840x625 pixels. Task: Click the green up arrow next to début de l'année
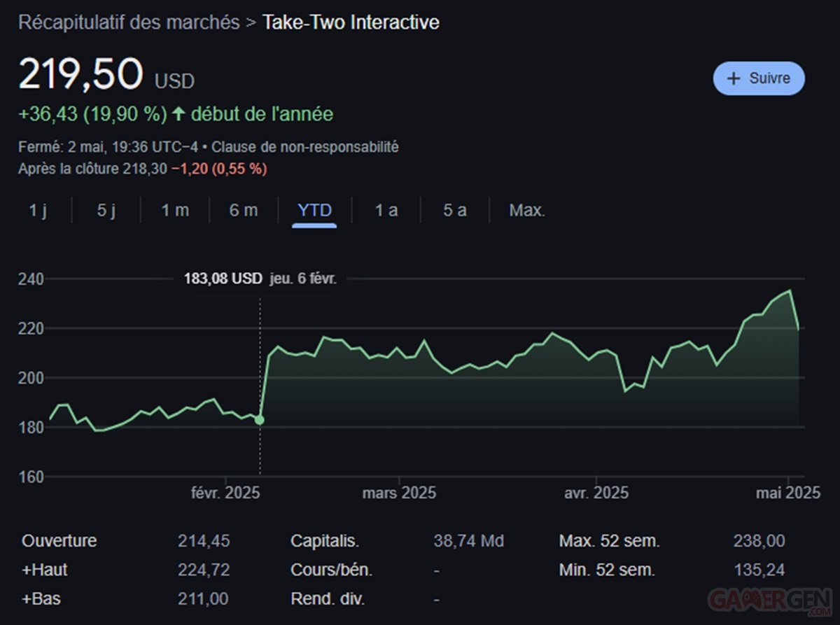point(178,113)
